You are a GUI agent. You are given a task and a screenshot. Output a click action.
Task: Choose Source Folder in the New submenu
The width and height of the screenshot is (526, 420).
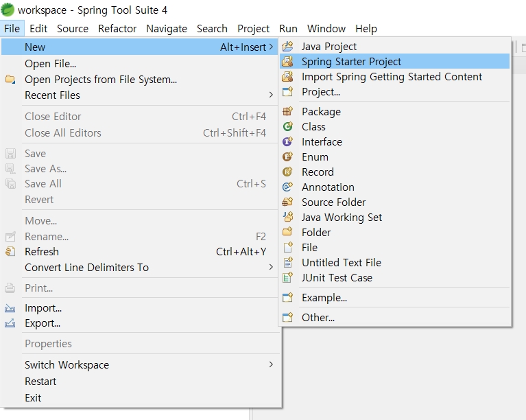(394, 202)
